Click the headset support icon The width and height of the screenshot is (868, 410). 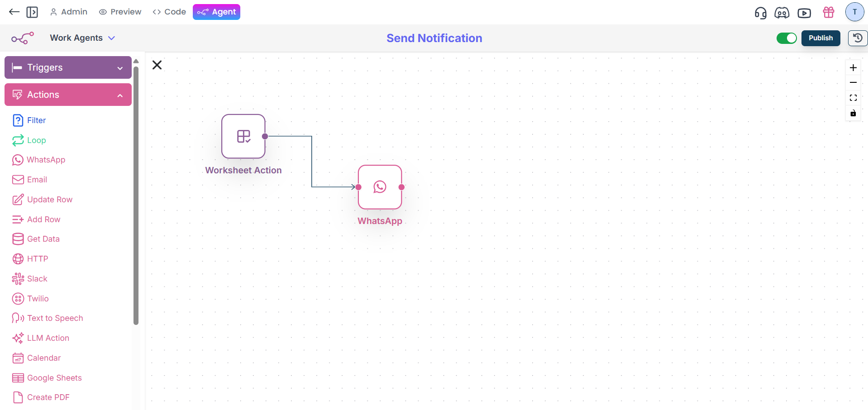[760, 13]
